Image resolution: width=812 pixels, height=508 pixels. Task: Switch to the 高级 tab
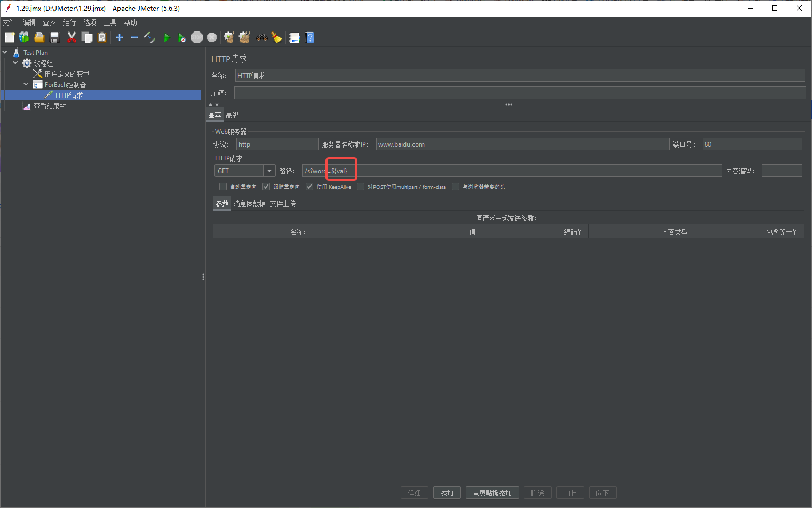232,115
